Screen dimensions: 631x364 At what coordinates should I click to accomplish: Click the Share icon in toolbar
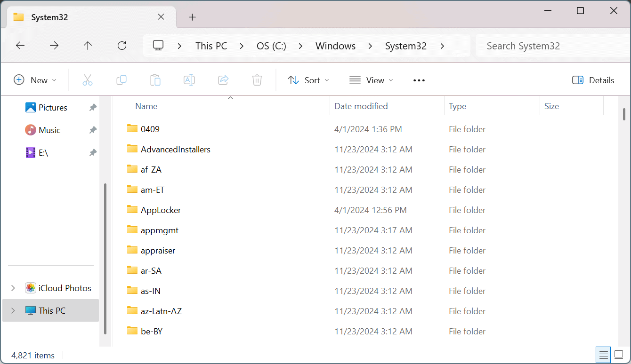click(x=223, y=80)
